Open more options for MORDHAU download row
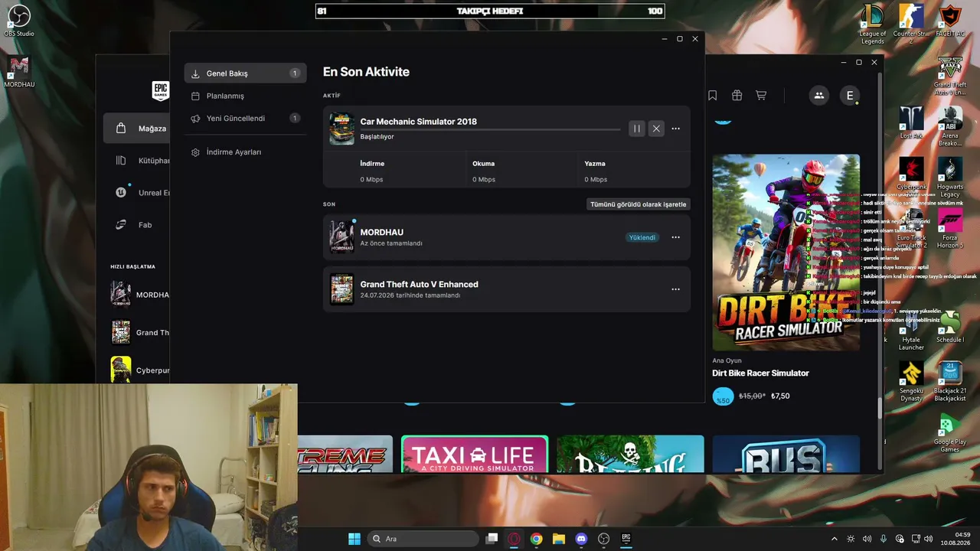 675,237
